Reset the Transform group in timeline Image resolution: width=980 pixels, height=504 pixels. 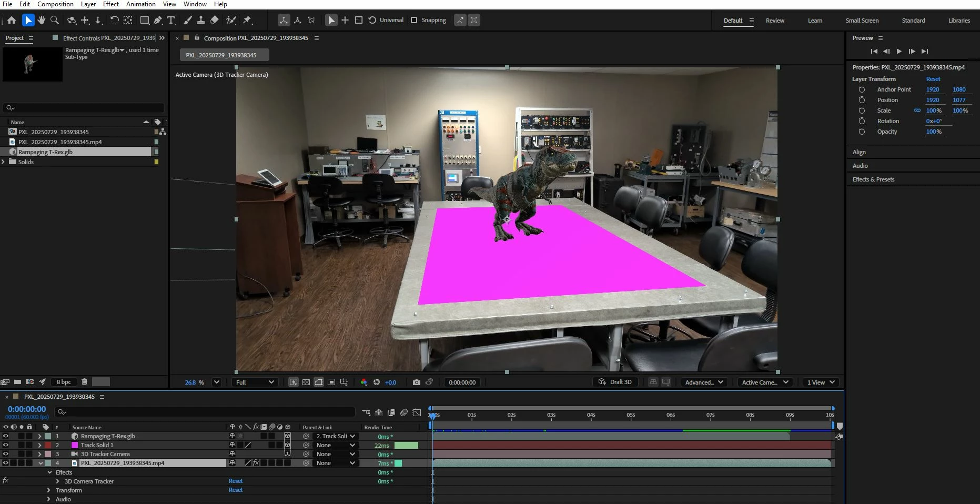(236, 490)
